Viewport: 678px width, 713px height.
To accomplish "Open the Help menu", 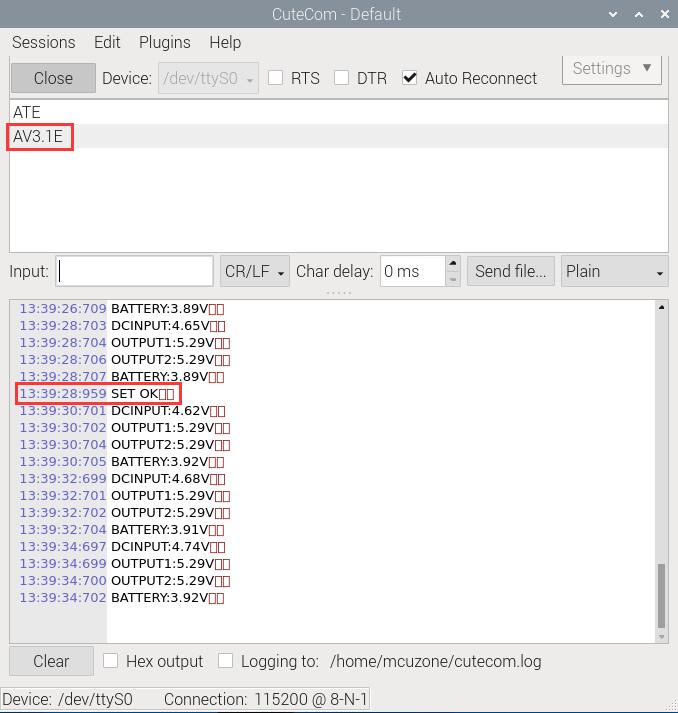I will click(225, 42).
